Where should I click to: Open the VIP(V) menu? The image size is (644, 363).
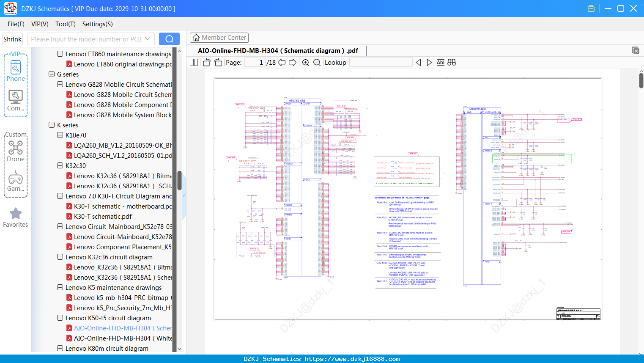(40, 24)
